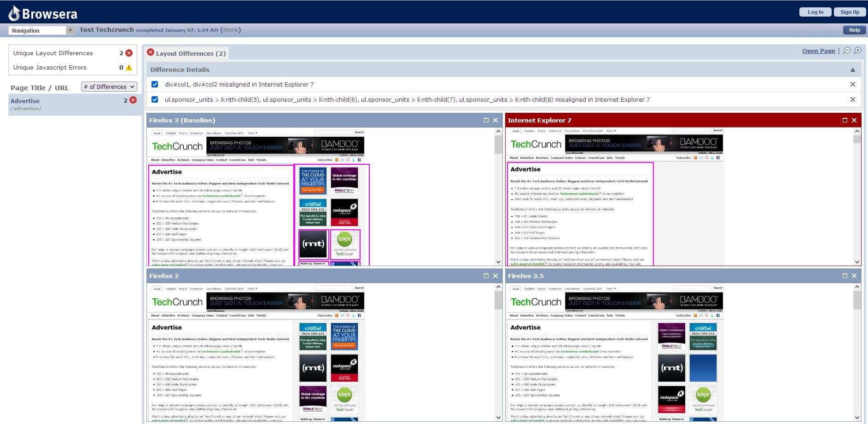The width and height of the screenshot is (868, 424).
Task: Dismiss the ul.sponsor_units misaligned difference row
Action: (852, 99)
